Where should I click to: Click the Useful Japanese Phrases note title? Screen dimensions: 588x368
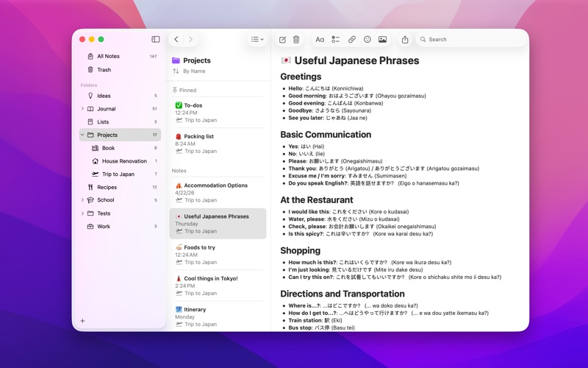[x=356, y=60]
